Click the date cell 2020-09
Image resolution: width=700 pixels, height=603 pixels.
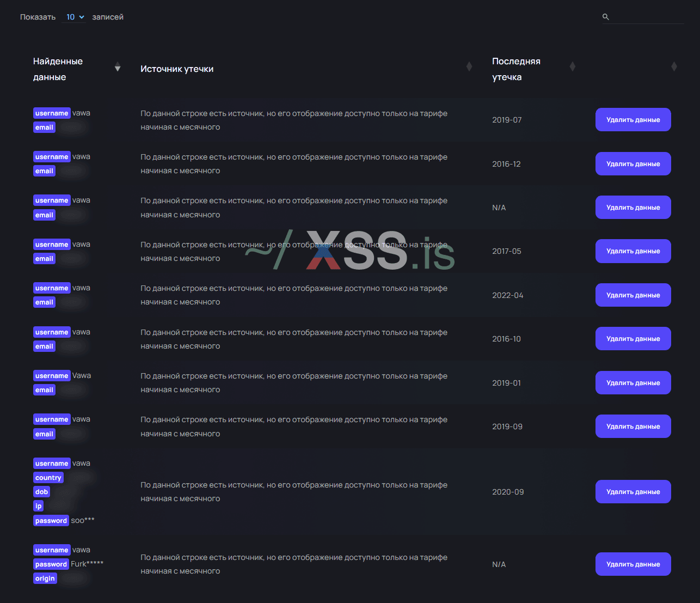pyautogui.click(x=508, y=492)
